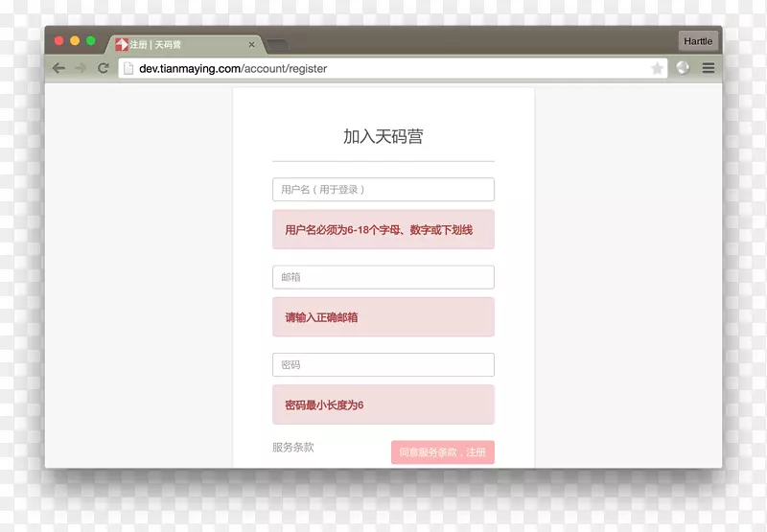Close the 注册 | 天码营 tab
767x532 pixels.
[252, 44]
